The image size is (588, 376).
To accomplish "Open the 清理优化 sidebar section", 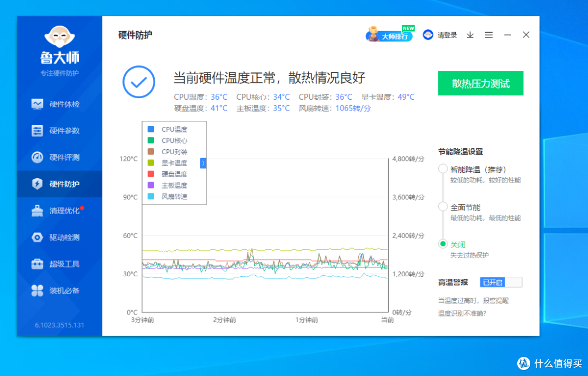I will pos(60,210).
